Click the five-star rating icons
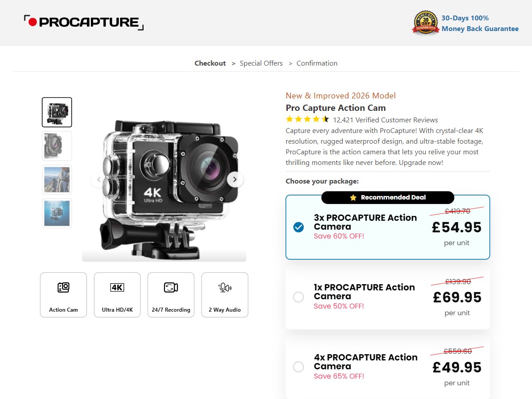This screenshot has width=532, height=399. 307,119
